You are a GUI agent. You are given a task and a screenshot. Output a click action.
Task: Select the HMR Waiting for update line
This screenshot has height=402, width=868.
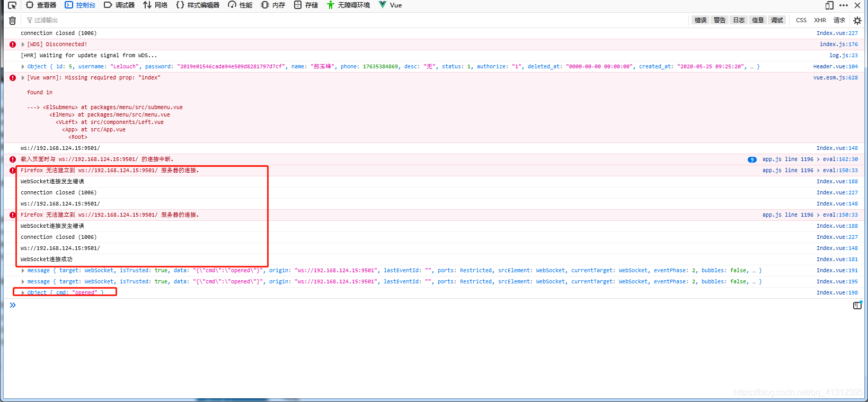88,56
